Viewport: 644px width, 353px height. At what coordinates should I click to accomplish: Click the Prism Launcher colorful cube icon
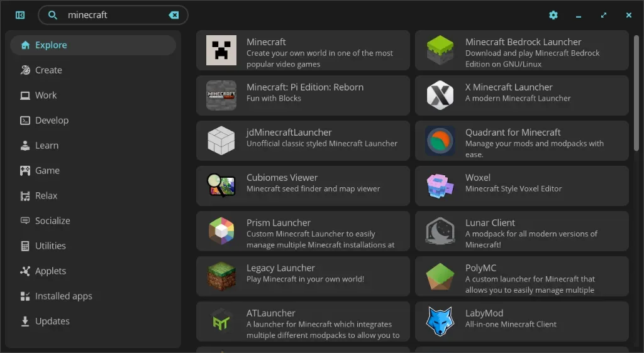coord(221,231)
